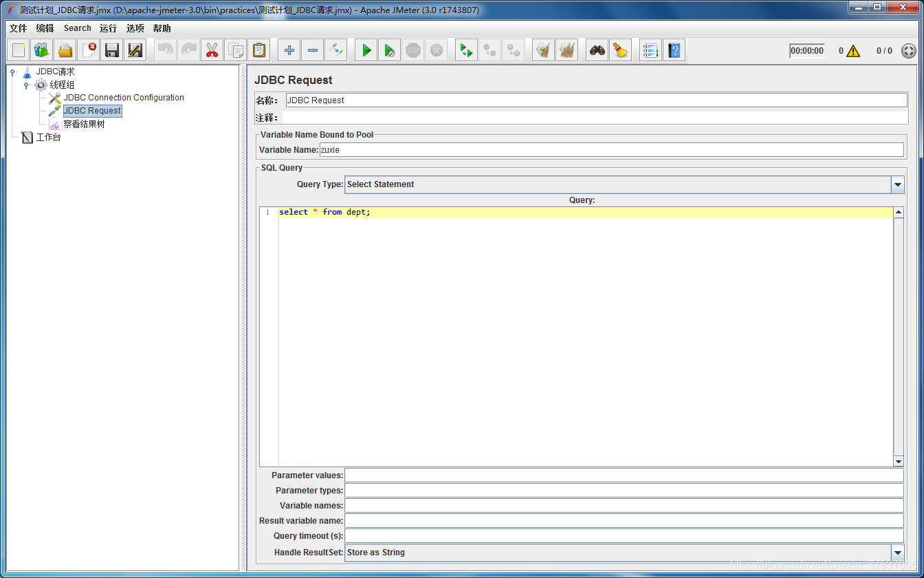Click the 00:00:00 elapsed time display
This screenshot has width=924, height=578.
click(807, 51)
